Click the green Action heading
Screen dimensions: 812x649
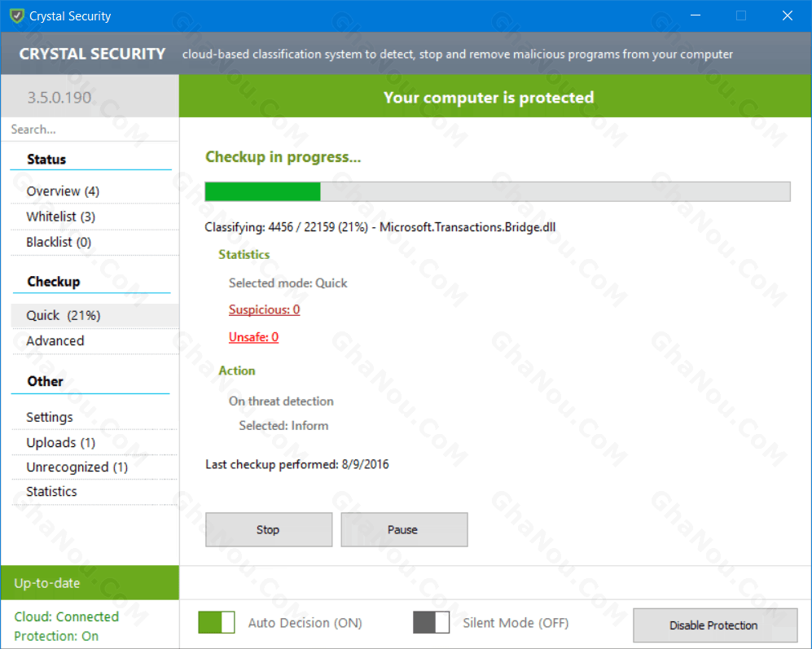click(x=237, y=371)
